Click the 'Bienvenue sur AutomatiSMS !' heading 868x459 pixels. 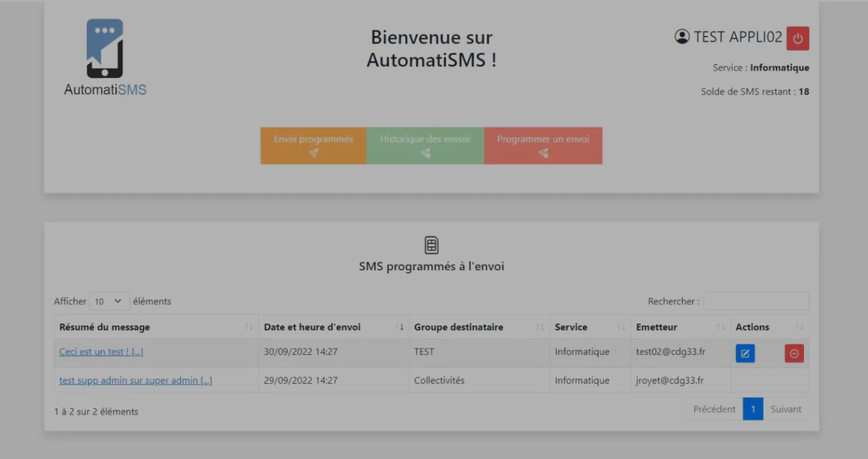[x=431, y=49]
